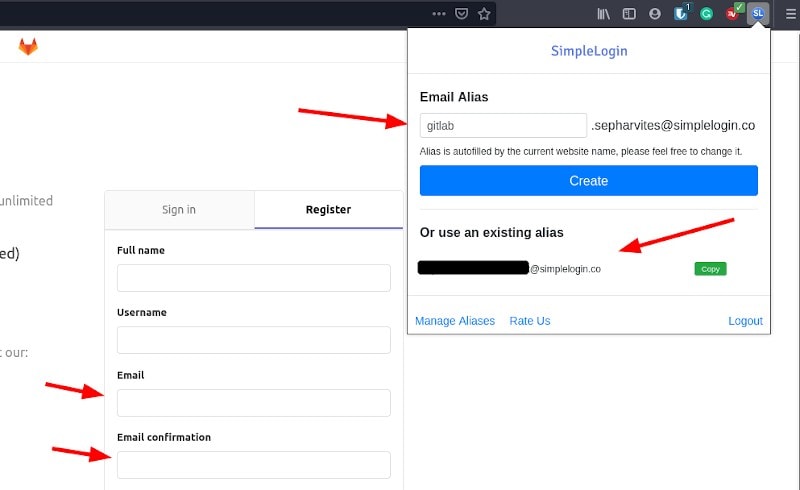Open the Grammarly extension icon
800x490 pixels.
[706, 14]
